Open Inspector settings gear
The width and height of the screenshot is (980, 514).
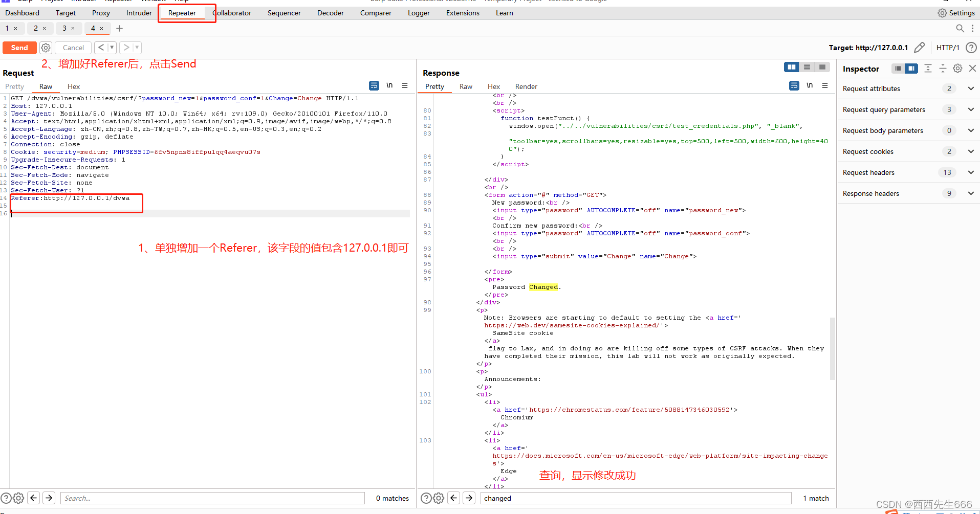(957, 69)
